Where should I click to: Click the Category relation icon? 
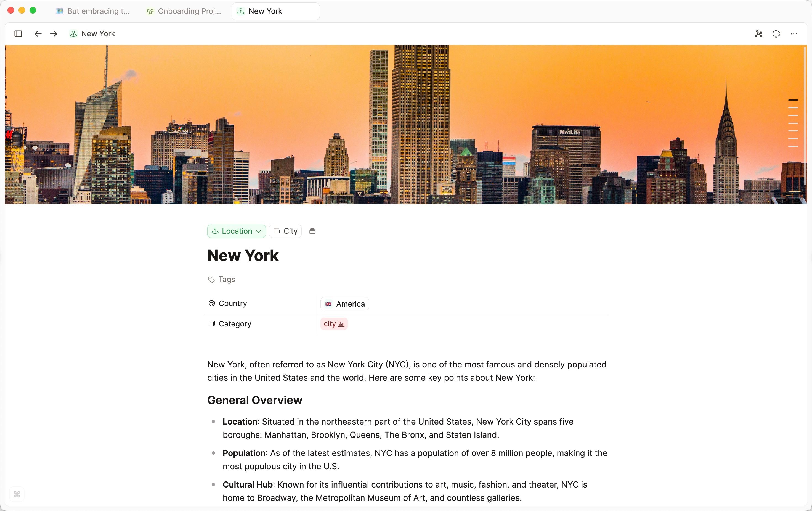[212, 324]
